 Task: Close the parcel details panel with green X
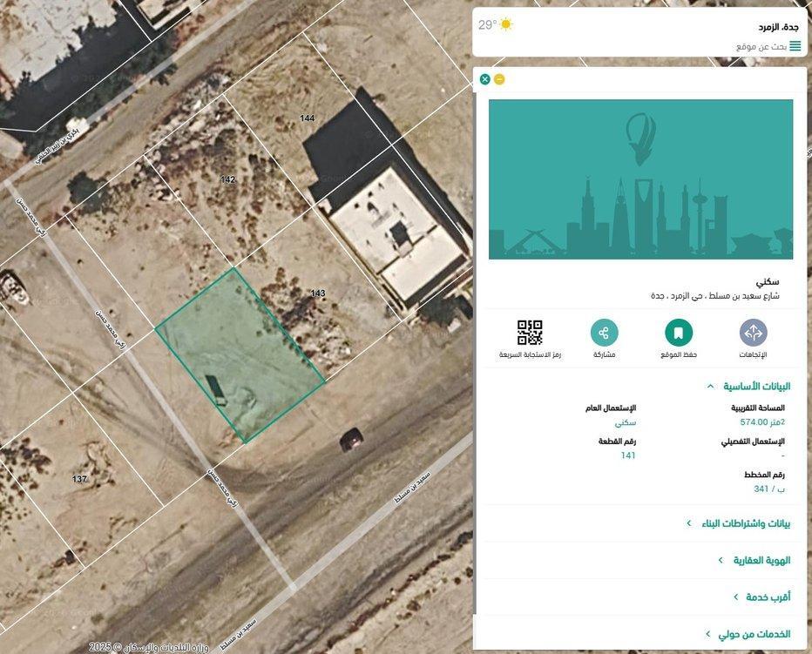click(485, 79)
